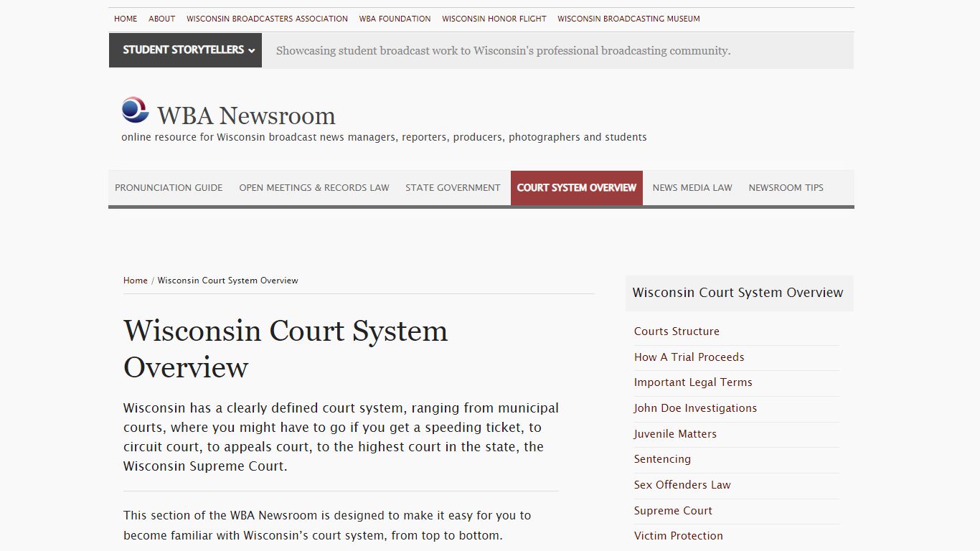Image resolution: width=980 pixels, height=551 pixels.
Task: Switch to State Government tab
Action: (453, 188)
